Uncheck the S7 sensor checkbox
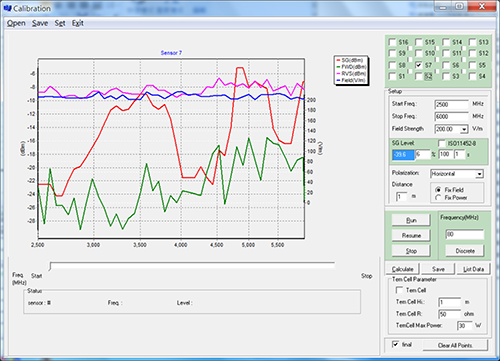500x361 pixels. click(x=419, y=65)
